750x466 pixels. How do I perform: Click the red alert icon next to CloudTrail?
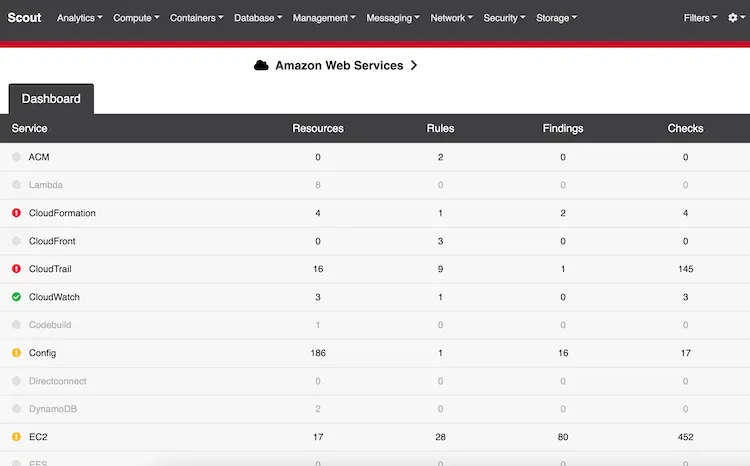point(16,269)
